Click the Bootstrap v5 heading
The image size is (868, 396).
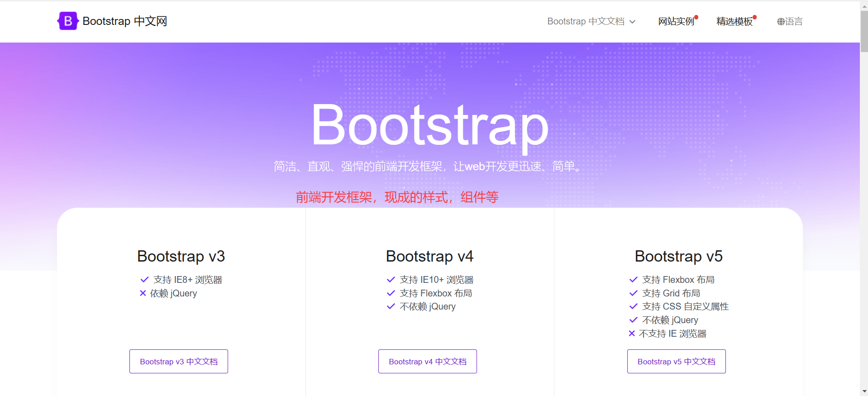(678, 256)
